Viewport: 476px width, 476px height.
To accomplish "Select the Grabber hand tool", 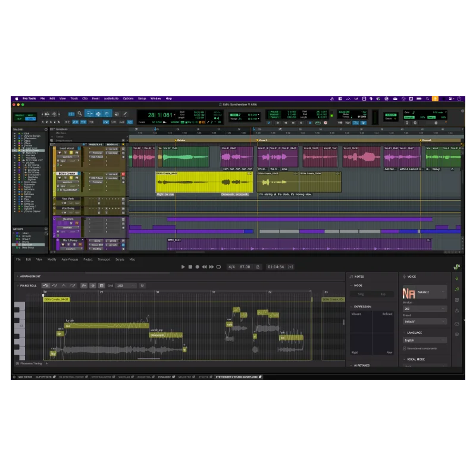I will pyautogui.click(x=107, y=114).
